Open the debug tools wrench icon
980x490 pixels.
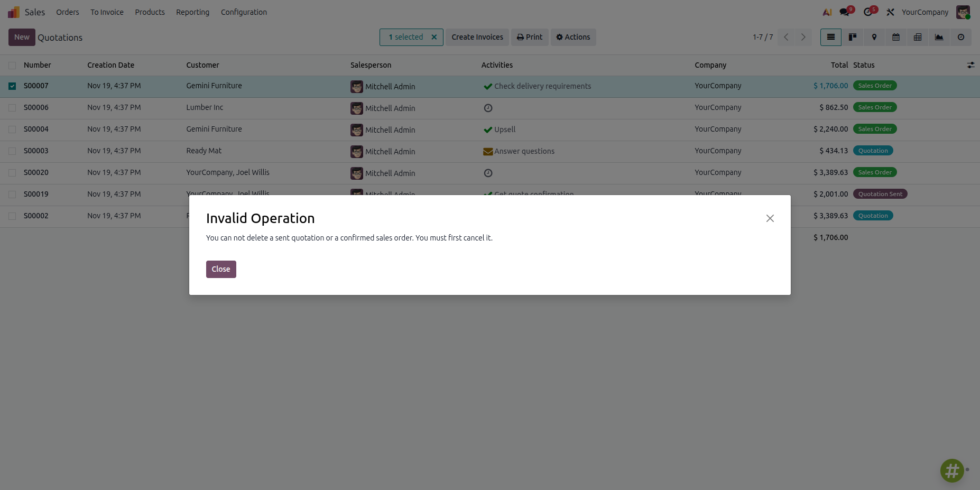pos(891,12)
